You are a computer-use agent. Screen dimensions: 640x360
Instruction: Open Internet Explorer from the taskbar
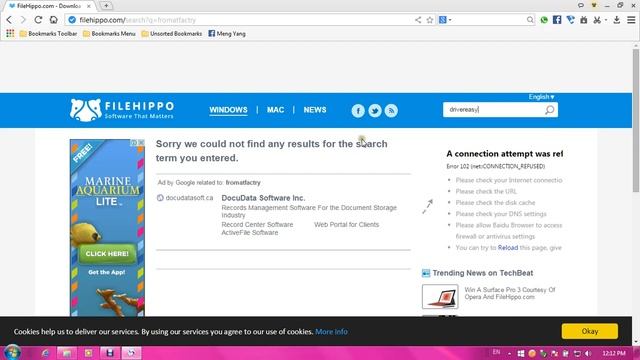point(45,353)
